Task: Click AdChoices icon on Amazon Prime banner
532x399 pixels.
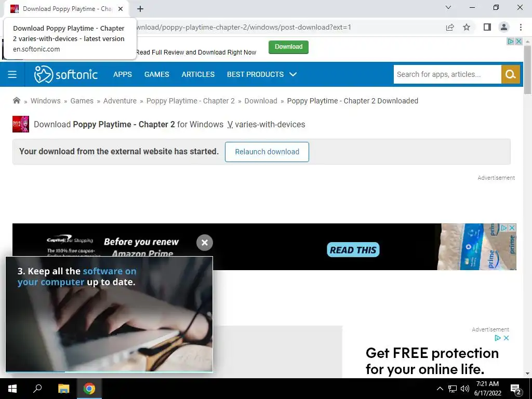Action: [504, 228]
